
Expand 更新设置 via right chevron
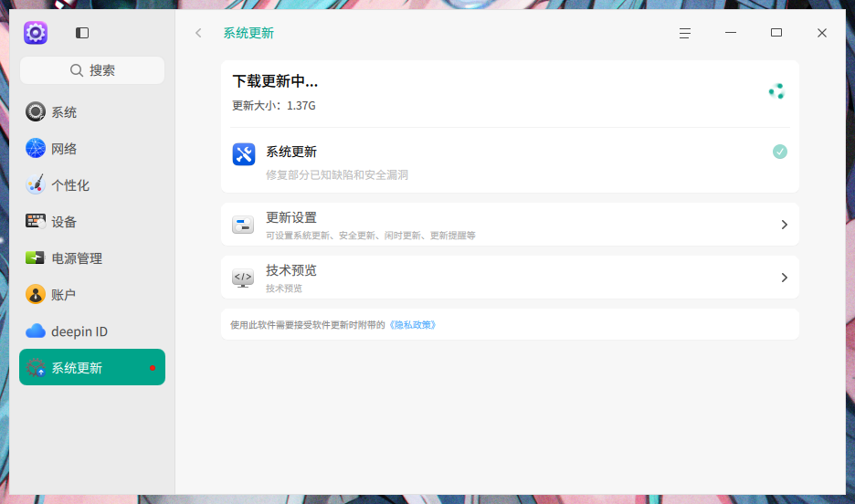[784, 225]
